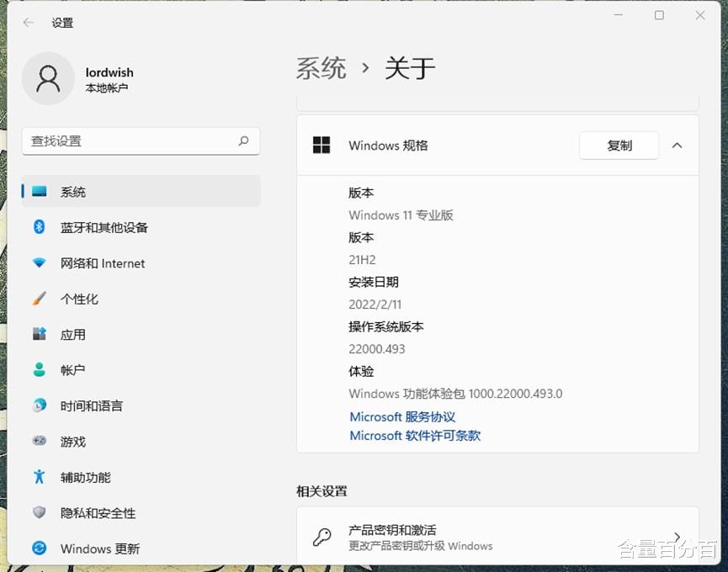
Task: Open the Microsoft 服务协议 link
Action: [x=402, y=416]
